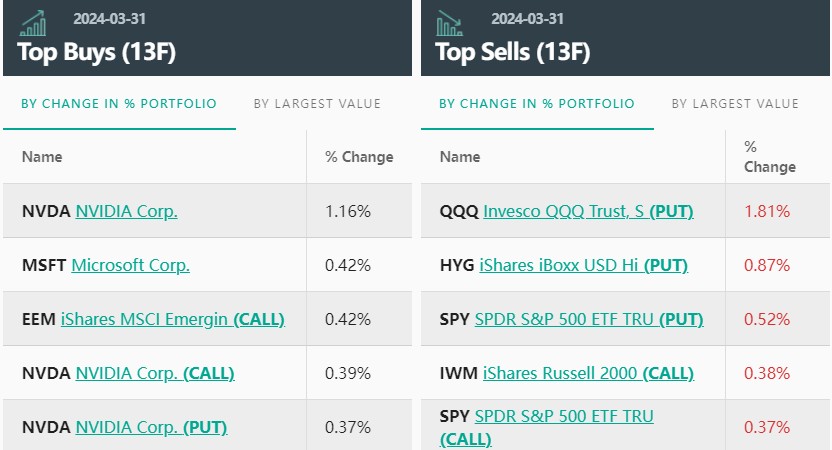The width and height of the screenshot is (832, 450).
Task: Click the Top Buys (13F) heading
Action: [x=96, y=52]
